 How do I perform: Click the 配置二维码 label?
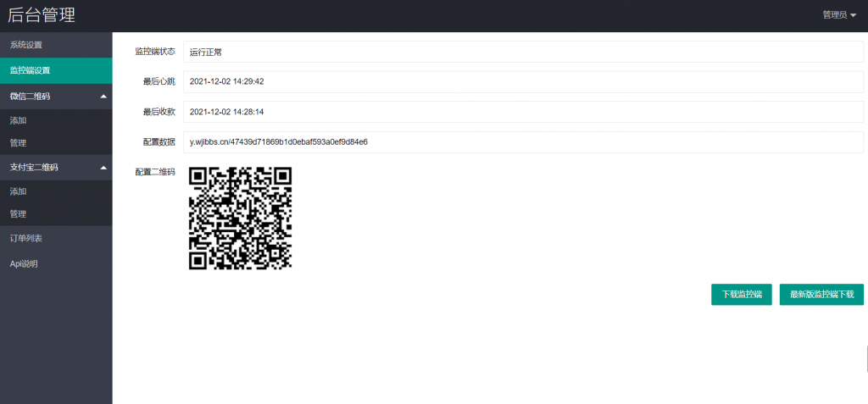coord(156,172)
